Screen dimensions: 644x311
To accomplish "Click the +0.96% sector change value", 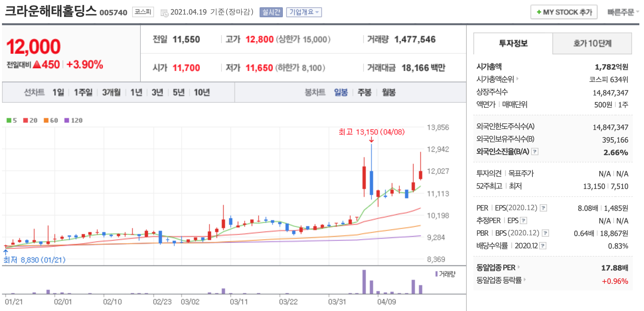I will coord(615,281).
